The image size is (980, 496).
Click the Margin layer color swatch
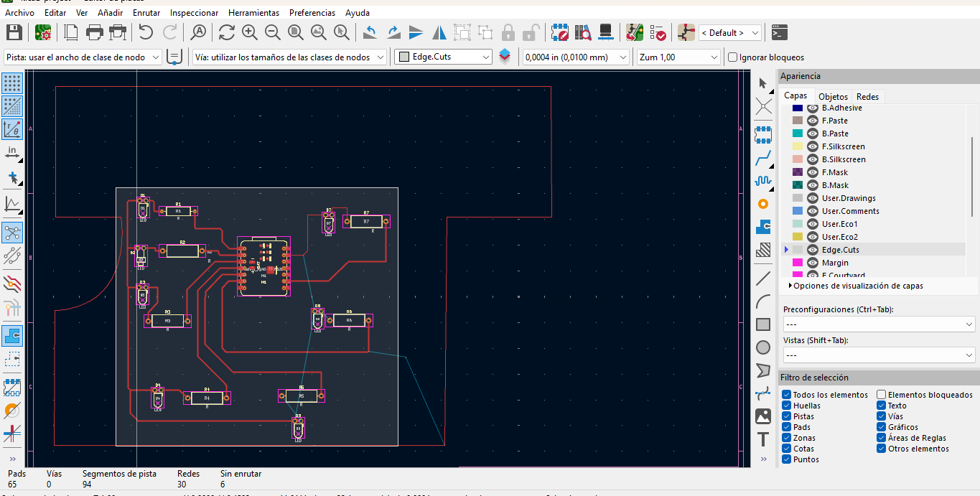coord(797,263)
